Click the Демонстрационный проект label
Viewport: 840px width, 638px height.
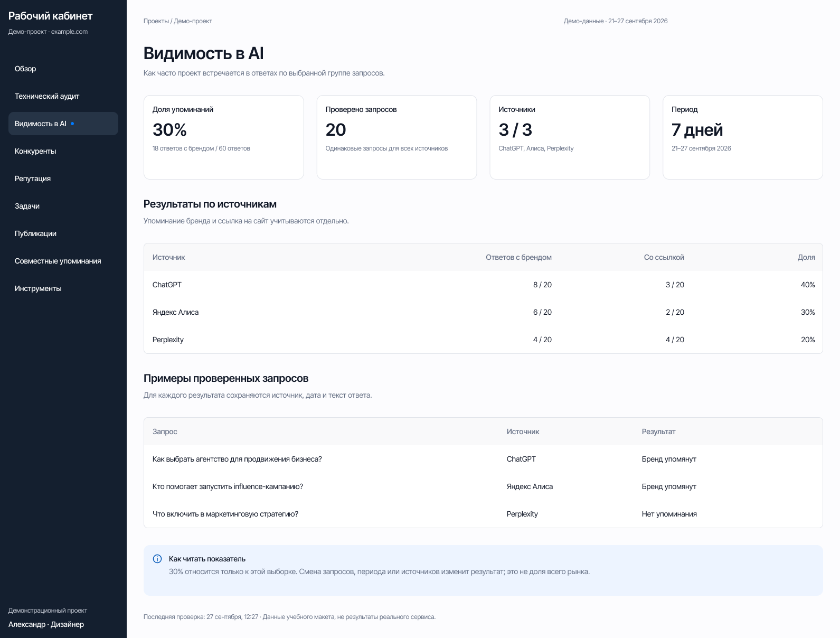coord(48,611)
